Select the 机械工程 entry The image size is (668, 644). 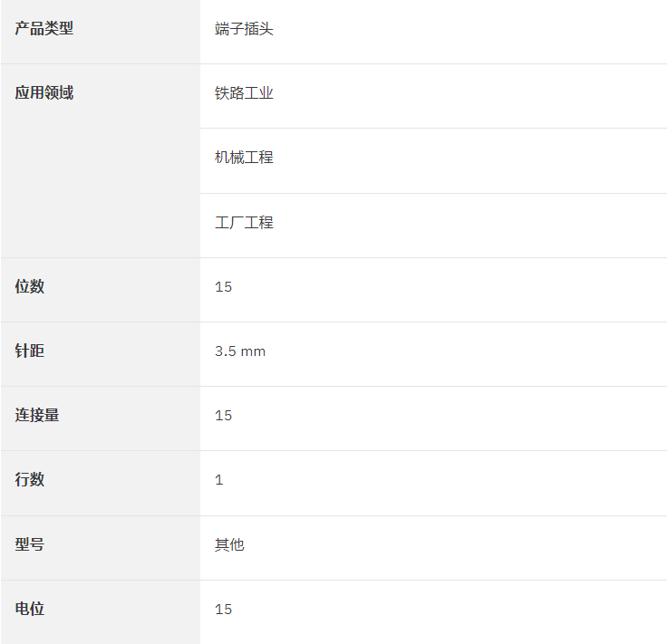pyautogui.click(x=244, y=158)
